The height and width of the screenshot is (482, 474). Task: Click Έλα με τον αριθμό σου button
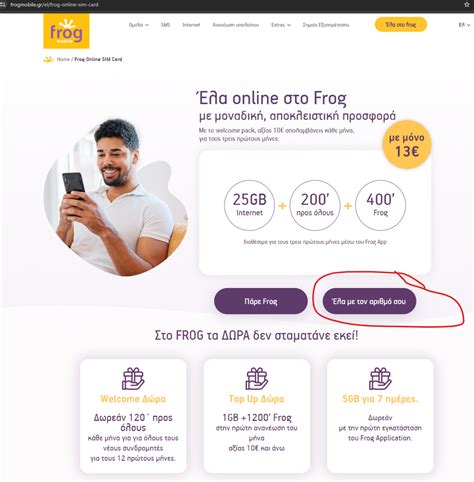pos(369,301)
